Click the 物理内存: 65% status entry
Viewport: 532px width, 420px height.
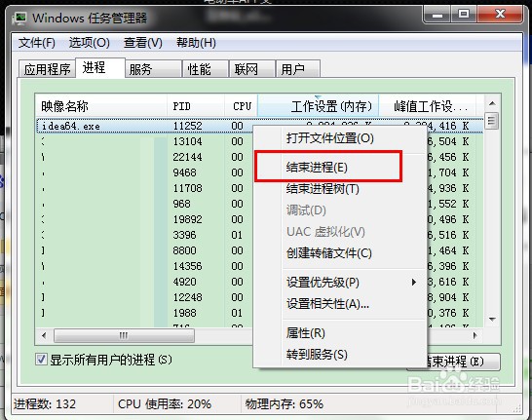(x=285, y=404)
